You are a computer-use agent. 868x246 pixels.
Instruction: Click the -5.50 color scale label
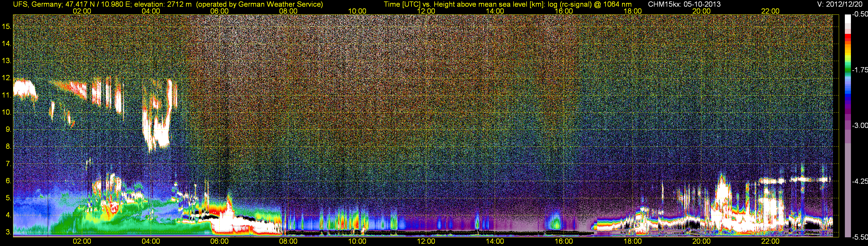point(860,237)
